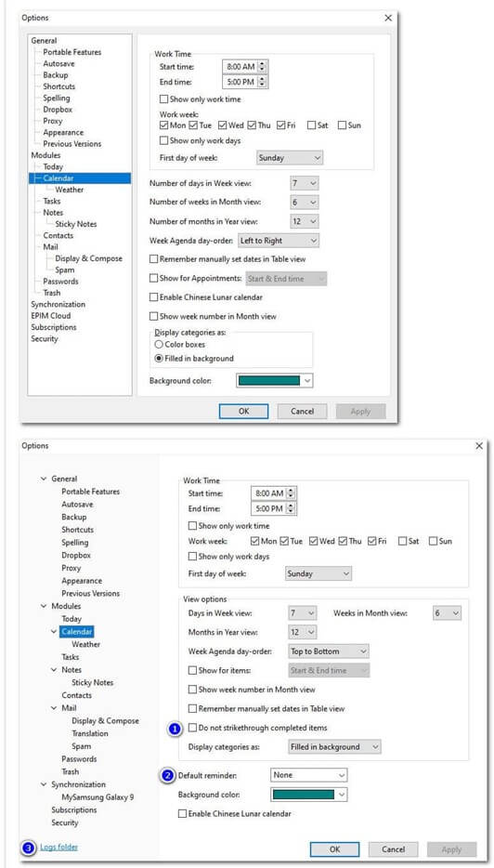Open 'Days in Week view' dropdown in lower dialog
The height and width of the screenshot is (868, 494).
[303, 613]
